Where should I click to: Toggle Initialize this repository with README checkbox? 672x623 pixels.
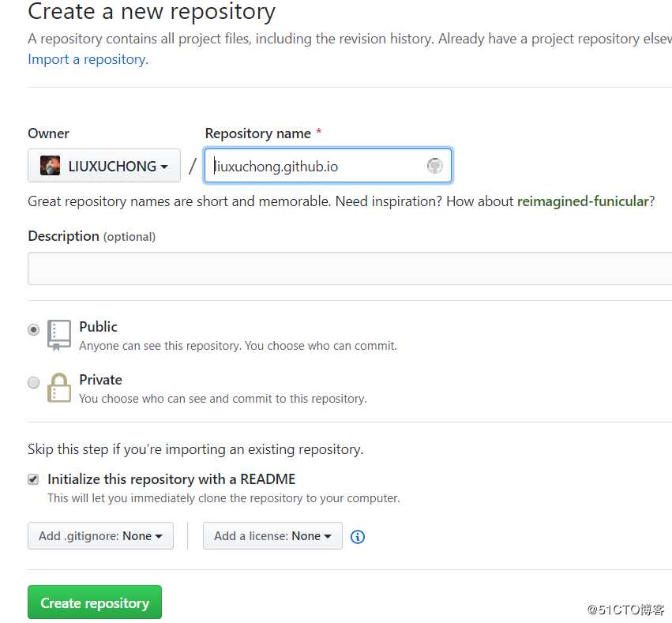(33, 479)
